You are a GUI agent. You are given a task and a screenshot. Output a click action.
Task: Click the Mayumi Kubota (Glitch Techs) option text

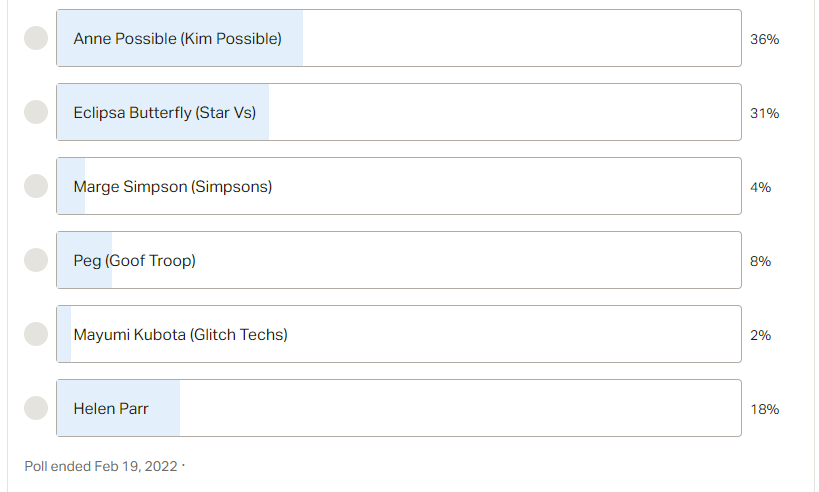pyautogui.click(x=181, y=335)
